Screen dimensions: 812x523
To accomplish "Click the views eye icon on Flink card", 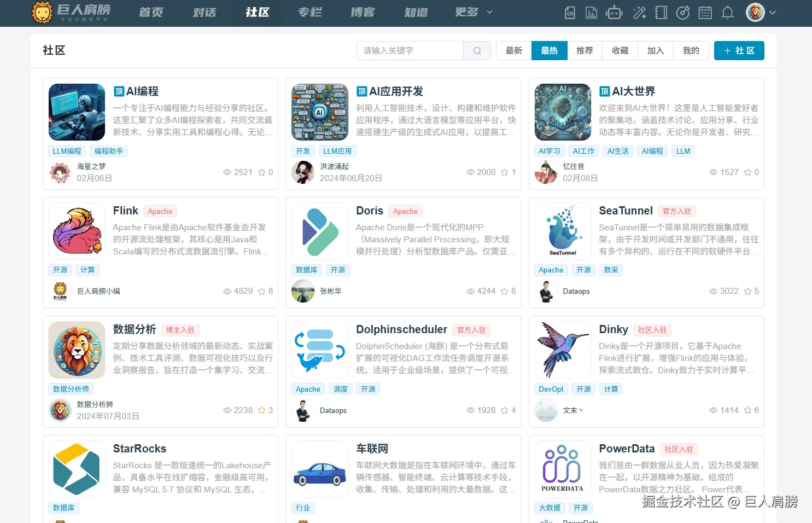I will click(227, 292).
